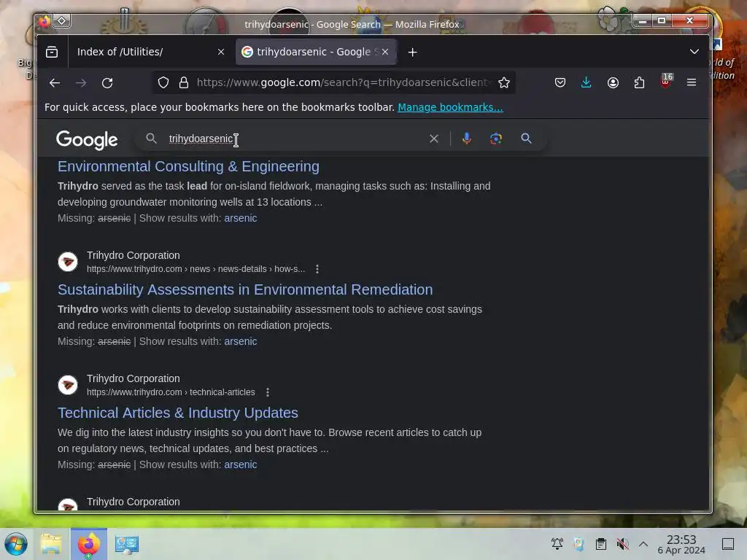Reload the current Google page
The image size is (747, 560).
[x=107, y=83]
